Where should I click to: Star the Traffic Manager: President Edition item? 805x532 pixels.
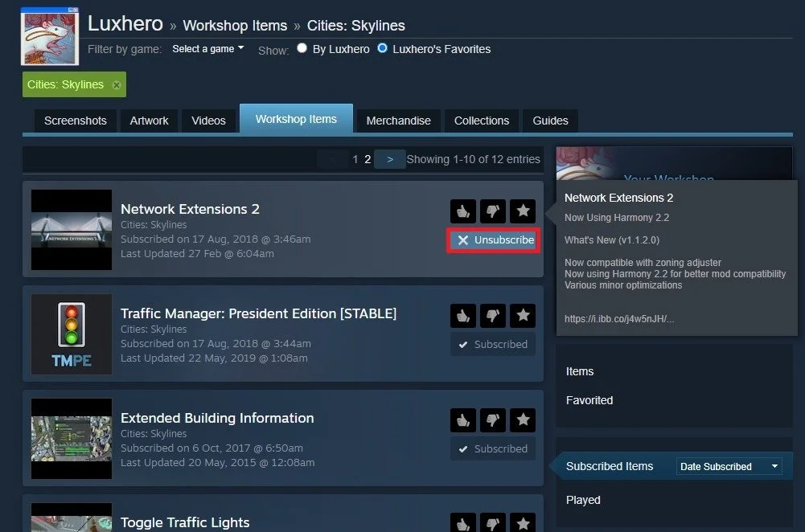pos(523,316)
